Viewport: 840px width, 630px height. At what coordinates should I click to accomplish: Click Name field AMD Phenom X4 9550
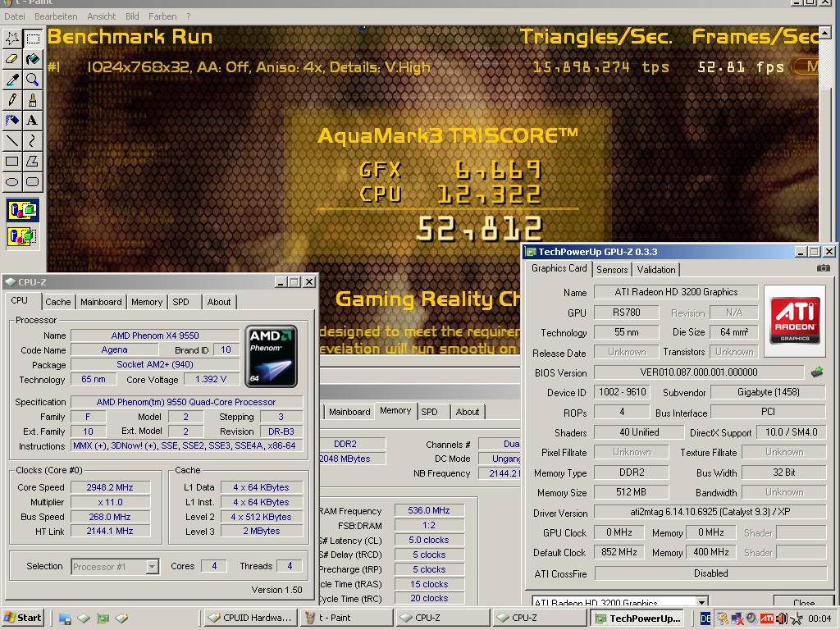point(155,336)
